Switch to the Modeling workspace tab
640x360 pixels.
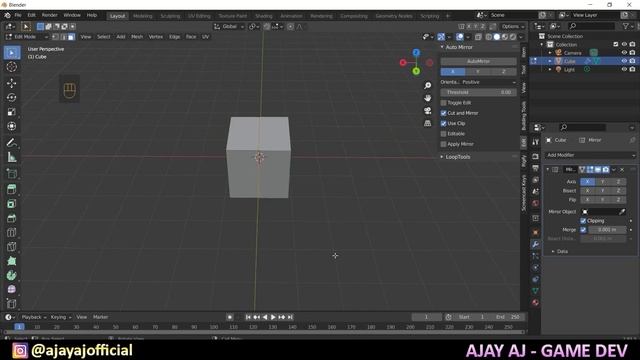pos(142,16)
